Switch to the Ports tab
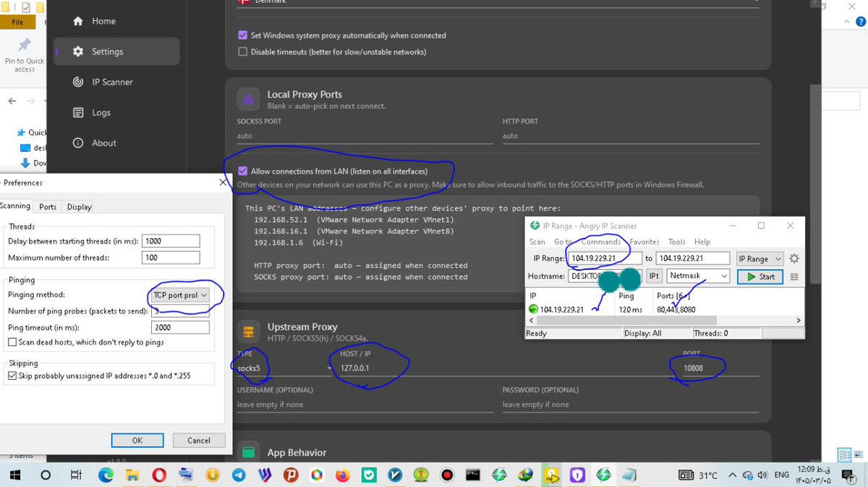This screenshot has height=487, width=868. click(48, 207)
